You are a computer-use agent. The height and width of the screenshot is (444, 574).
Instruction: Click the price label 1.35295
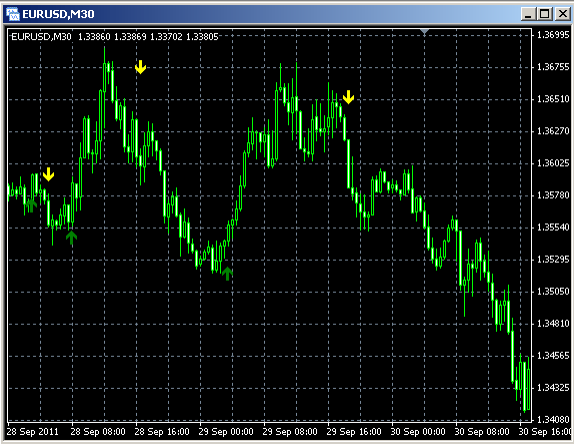point(553,260)
